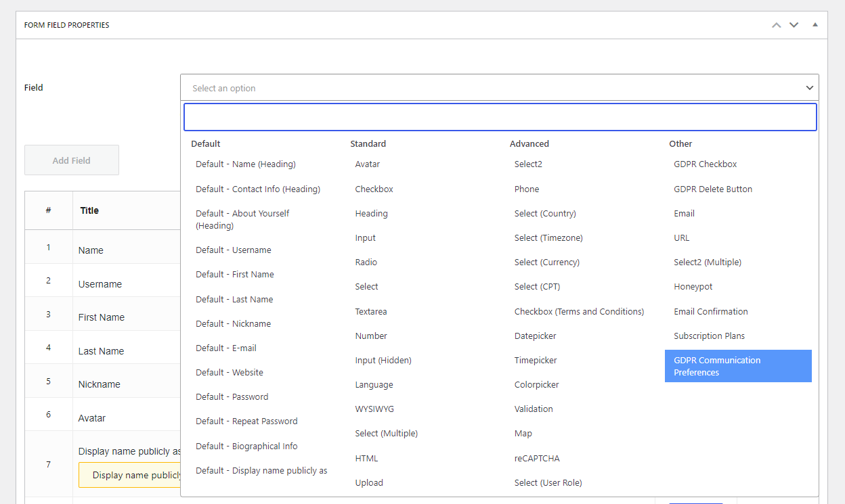This screenshot has height=504, width=845.
Task: Choose Avatar from Standard fields
Action: [x=368, y=164]
